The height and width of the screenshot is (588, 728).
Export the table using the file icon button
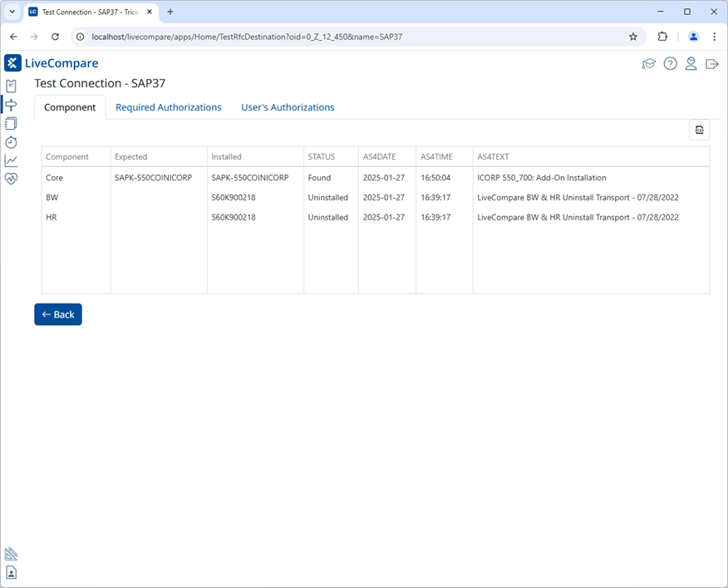[699, 130]
